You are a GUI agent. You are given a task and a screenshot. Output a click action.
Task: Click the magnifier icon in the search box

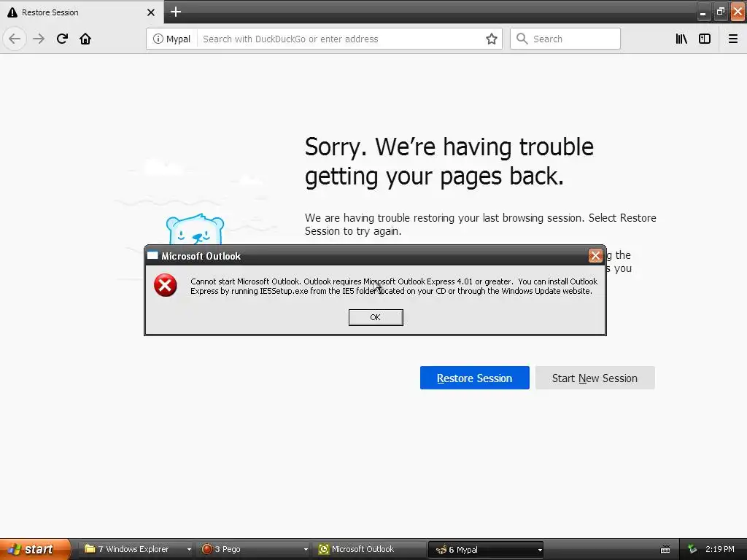522,39
